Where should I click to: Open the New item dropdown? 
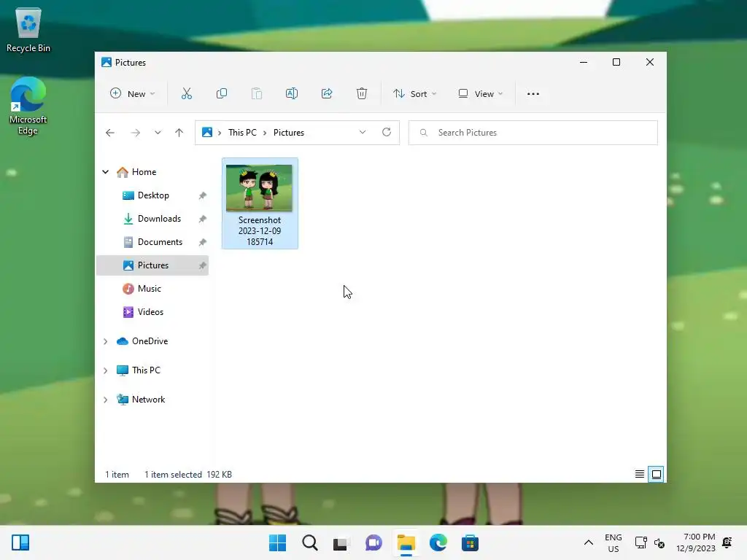click(x=133, y=94)
